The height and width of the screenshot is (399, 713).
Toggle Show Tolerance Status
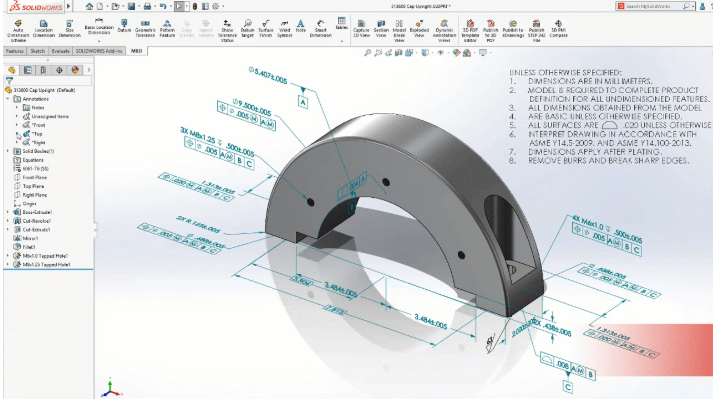pyautogui.click(x=227, y=30)
